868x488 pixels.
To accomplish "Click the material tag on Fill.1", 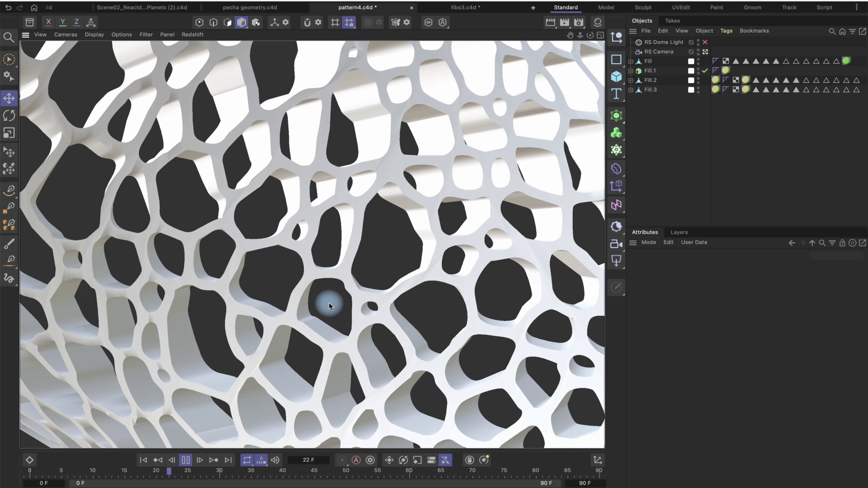I will pyautogui.click(x=726, y=70).
